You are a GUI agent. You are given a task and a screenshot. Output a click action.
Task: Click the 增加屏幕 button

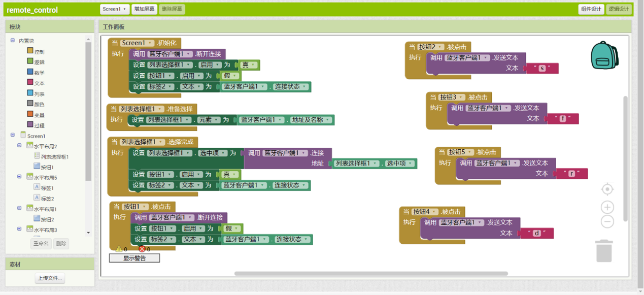[145, 9]
